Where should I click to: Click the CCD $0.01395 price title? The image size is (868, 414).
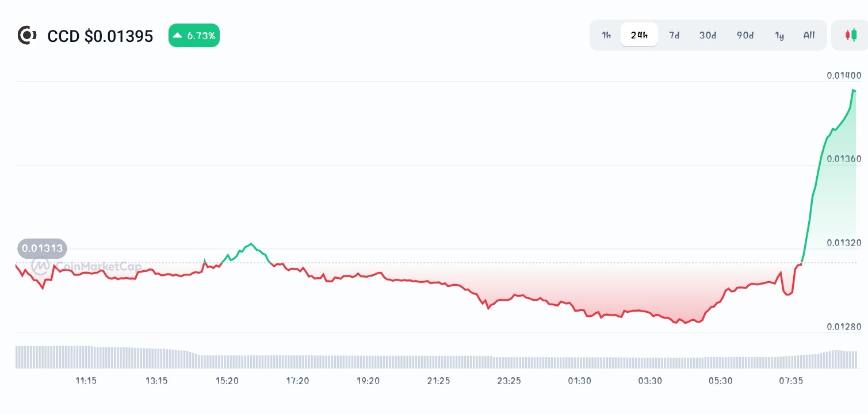pyautogui.click(x=100, y=36)
